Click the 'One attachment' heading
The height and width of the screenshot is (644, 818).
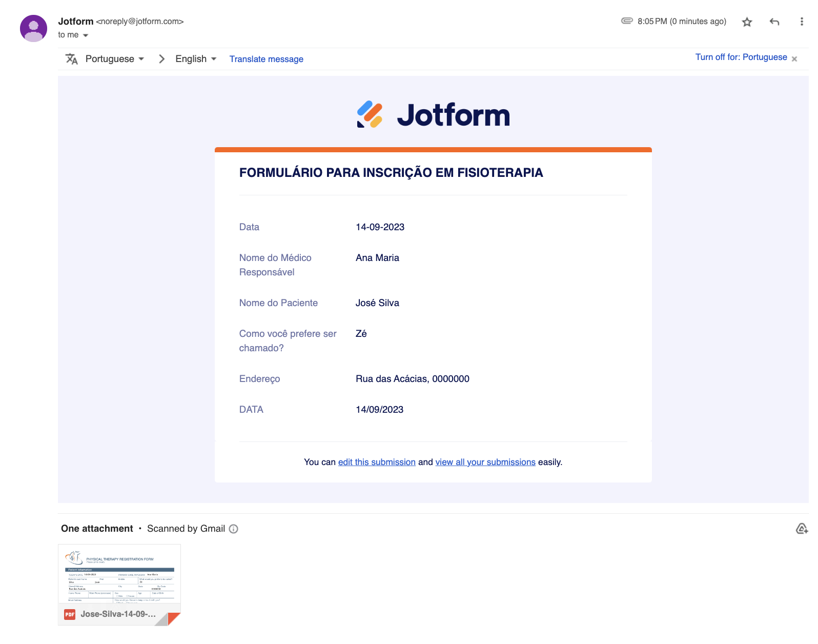[97, 529]
